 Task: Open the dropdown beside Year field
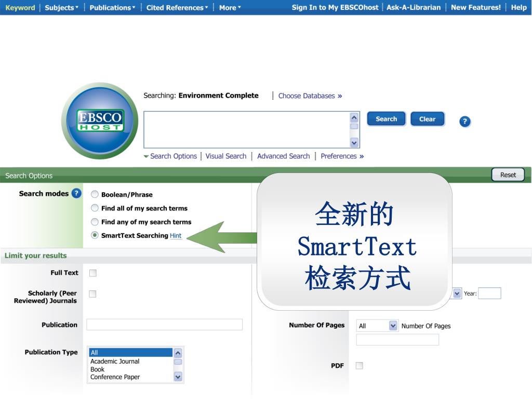click(x=457, y=293)
